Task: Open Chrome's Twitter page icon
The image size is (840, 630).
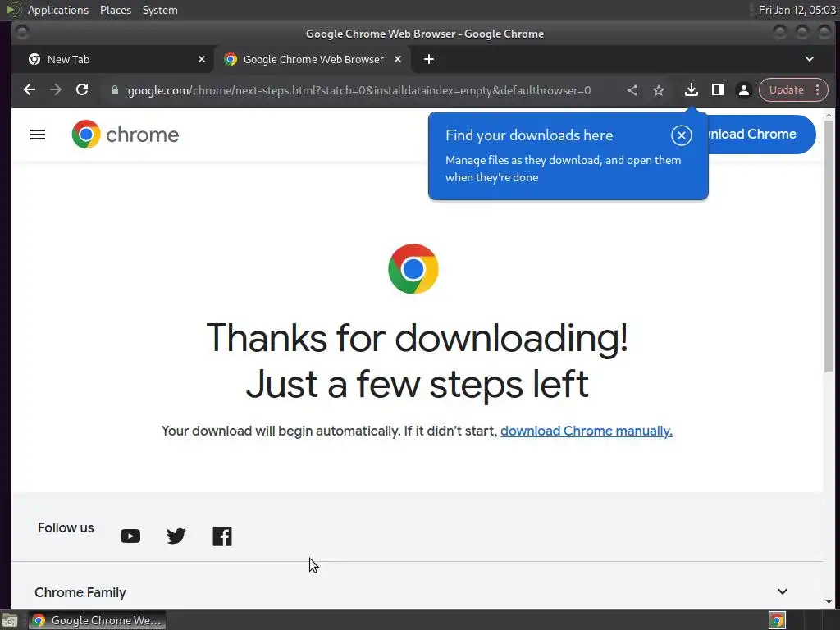Action: 176,536
